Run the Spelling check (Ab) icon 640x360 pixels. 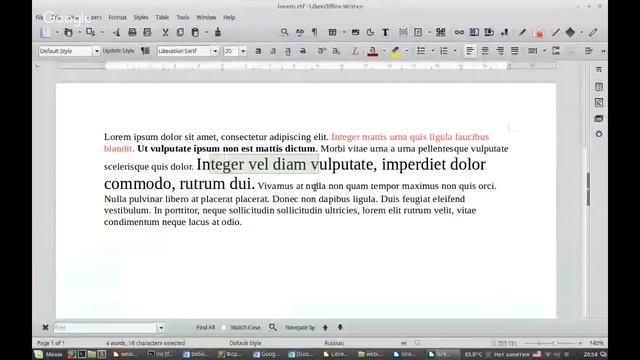click(300, 32)
